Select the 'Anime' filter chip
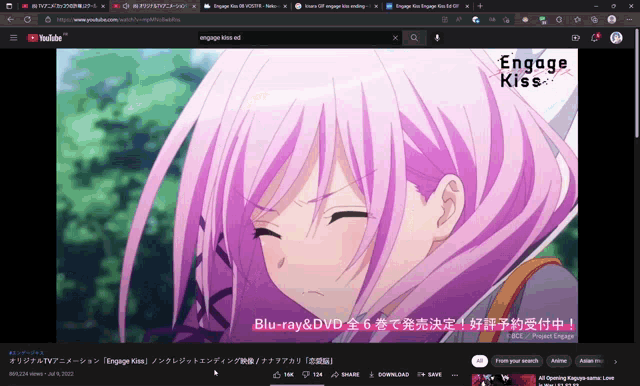 coord(559,361)
